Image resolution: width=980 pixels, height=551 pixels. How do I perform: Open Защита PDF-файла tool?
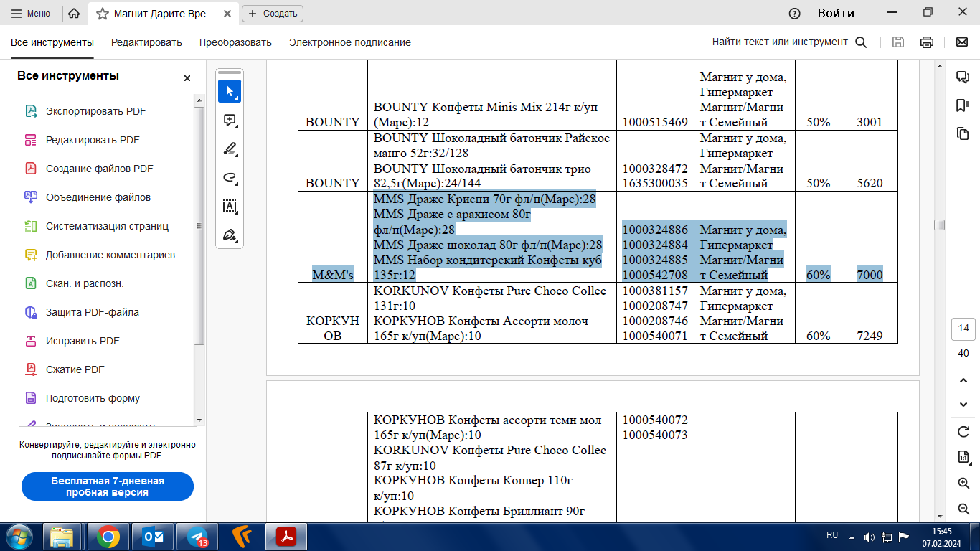tap(93, 312)
